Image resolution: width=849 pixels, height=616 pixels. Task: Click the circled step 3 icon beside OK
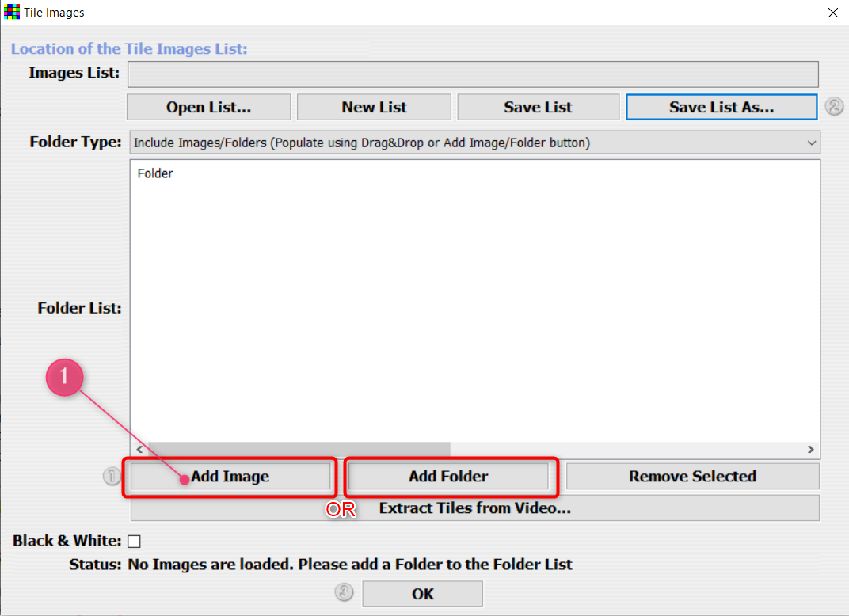[344, 593]
